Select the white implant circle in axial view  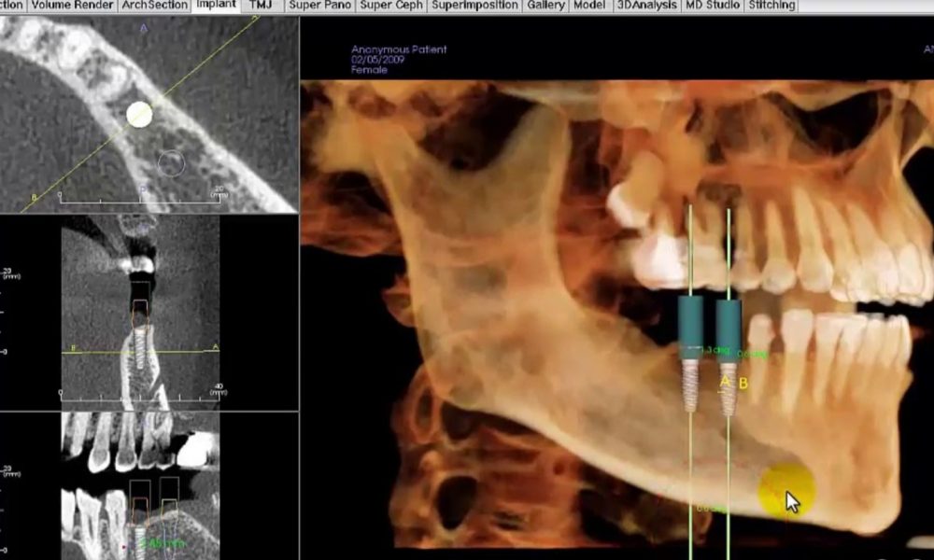(139, 114)
